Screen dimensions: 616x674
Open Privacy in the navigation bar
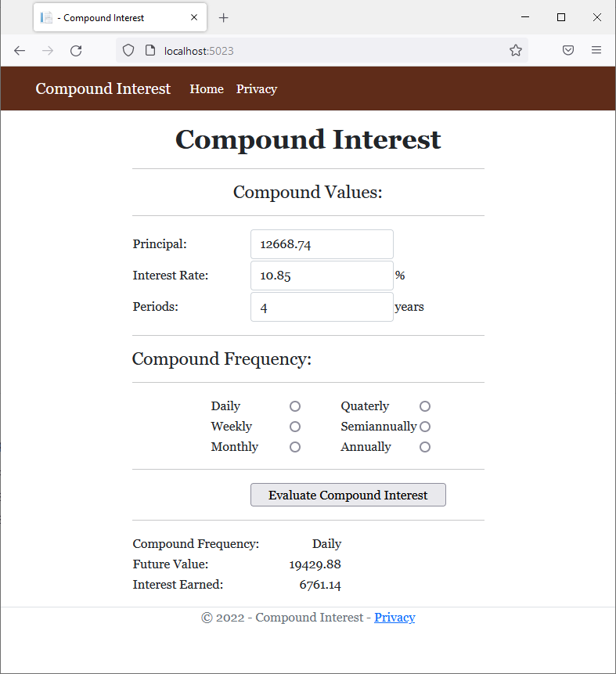click(257, 89)
